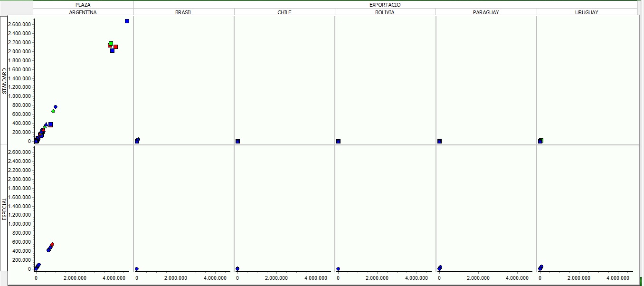Click the 1.400.000 label on the STANDARD axis
Screen dimensions: 644x286
20,78
